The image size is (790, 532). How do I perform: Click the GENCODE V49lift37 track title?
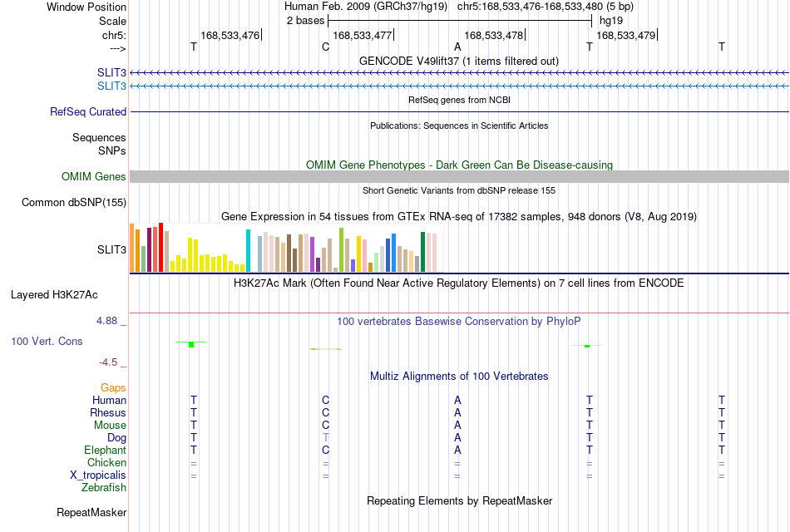459,62
